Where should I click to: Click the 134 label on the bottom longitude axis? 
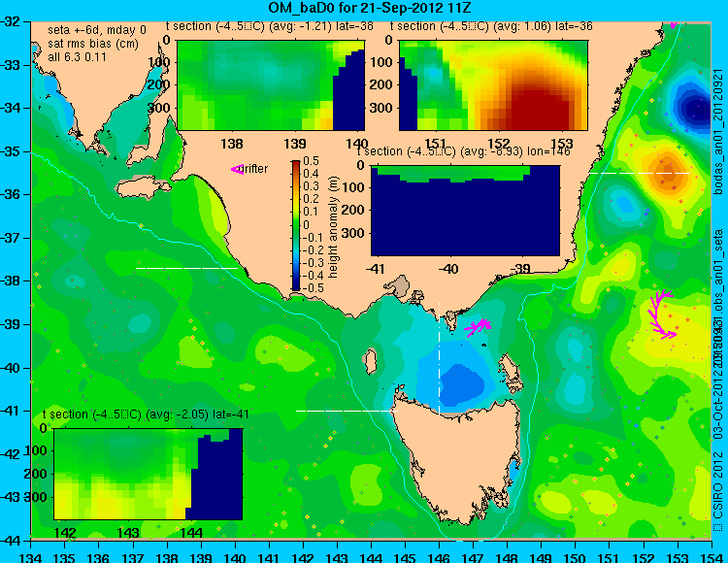pos(31,557)
